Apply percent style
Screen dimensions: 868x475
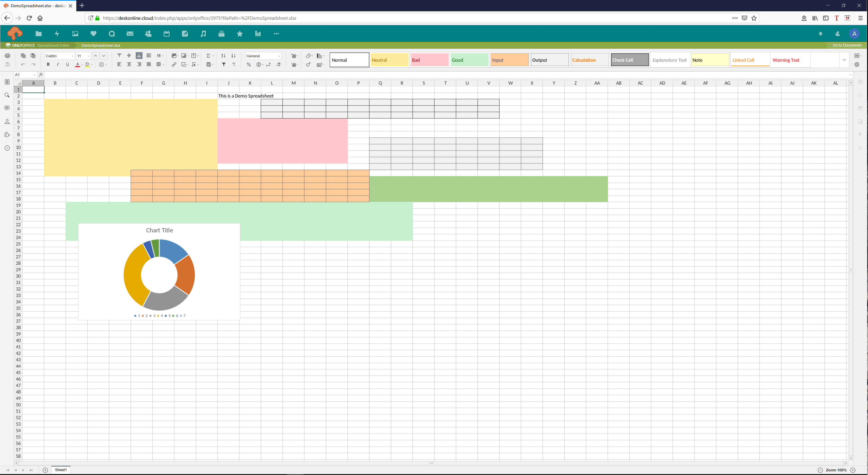[249, 64]
